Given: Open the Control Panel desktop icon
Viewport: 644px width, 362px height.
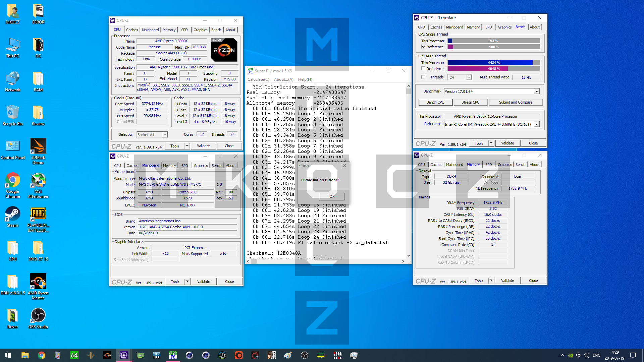Looking at the screenshot, I should (x=13, y=149).
